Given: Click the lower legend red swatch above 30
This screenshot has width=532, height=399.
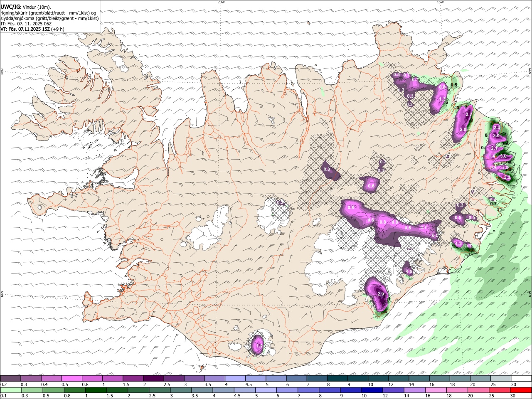Looking at the screenshot, I should tap(521, 390).
